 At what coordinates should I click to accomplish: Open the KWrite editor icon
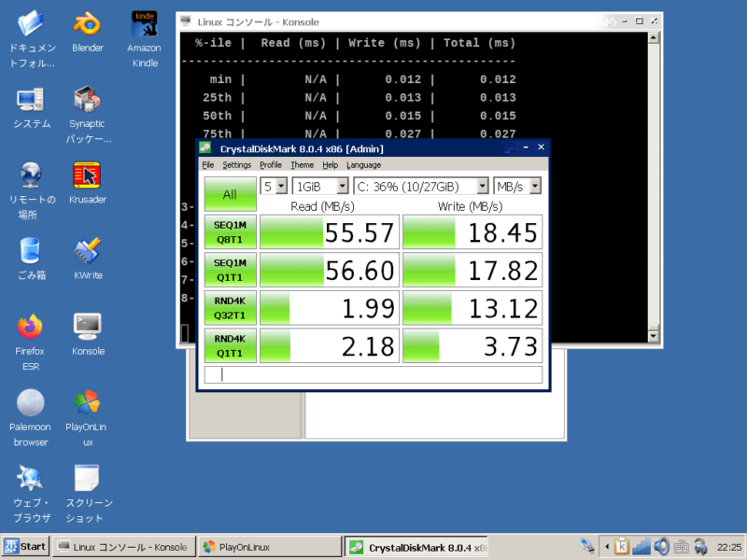pyautogui.click(x=87, y=252)
